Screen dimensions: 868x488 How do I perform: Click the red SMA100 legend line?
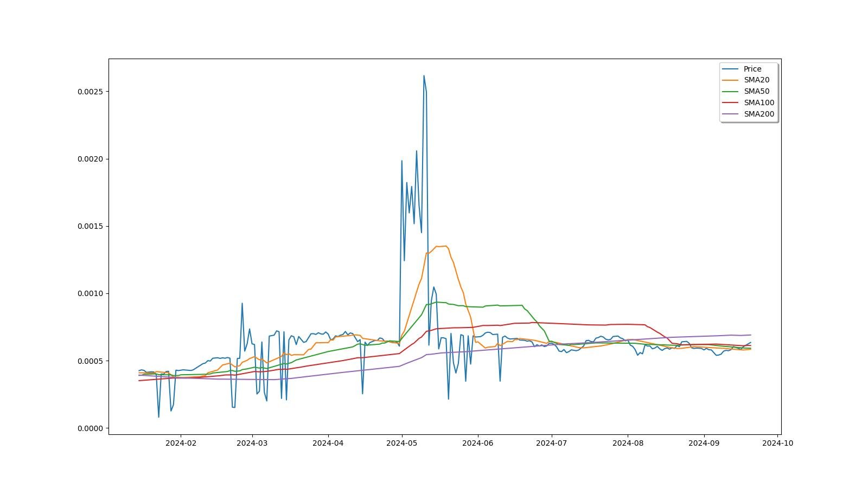click(x=731, y=103)
